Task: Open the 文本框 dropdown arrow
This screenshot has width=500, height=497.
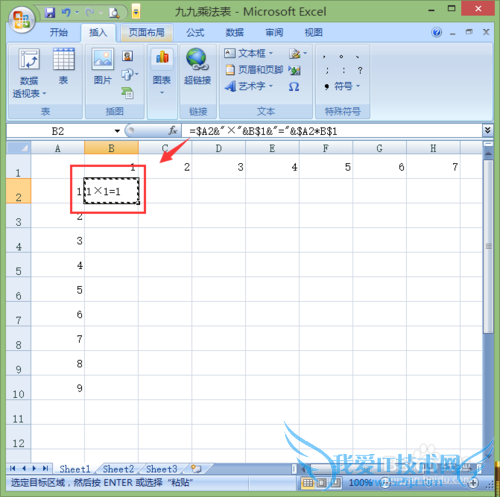Action: coord(271,53)
